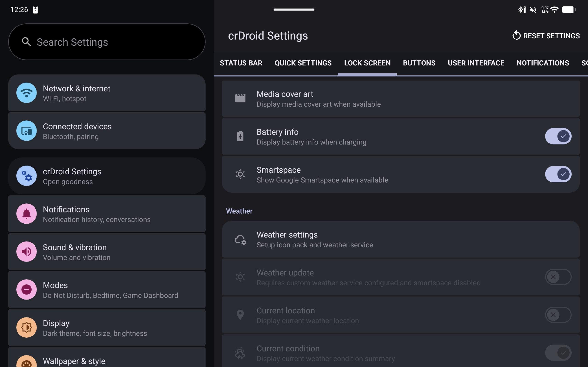Select the crDroid Settings gears icon
588x367 pixels.
coord(26,176)
